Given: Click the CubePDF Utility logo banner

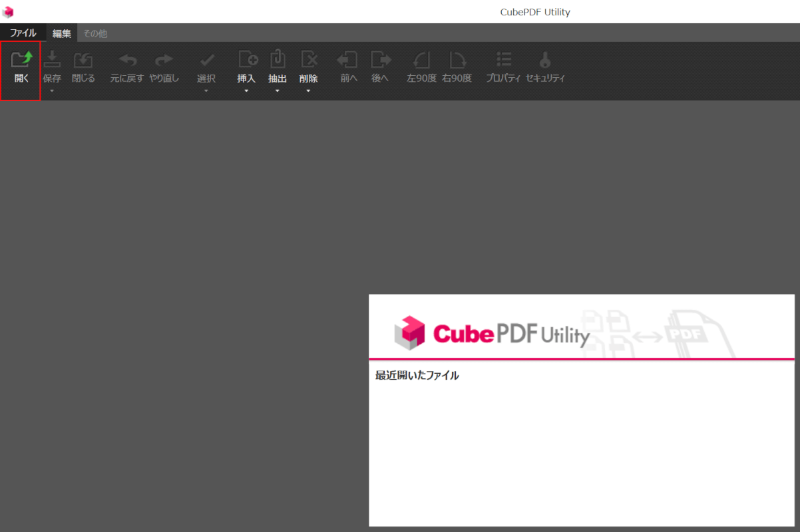Looking at the screenshot, I should (582, 326).
